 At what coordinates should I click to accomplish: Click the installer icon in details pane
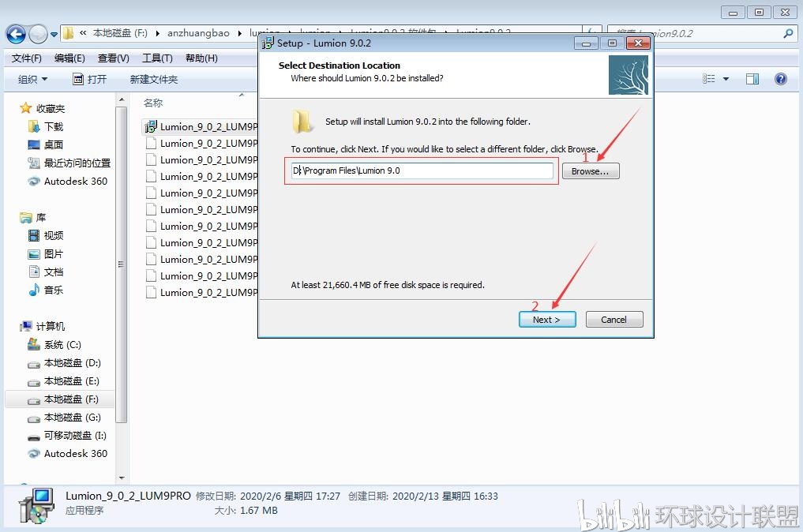tap(36, 505)
